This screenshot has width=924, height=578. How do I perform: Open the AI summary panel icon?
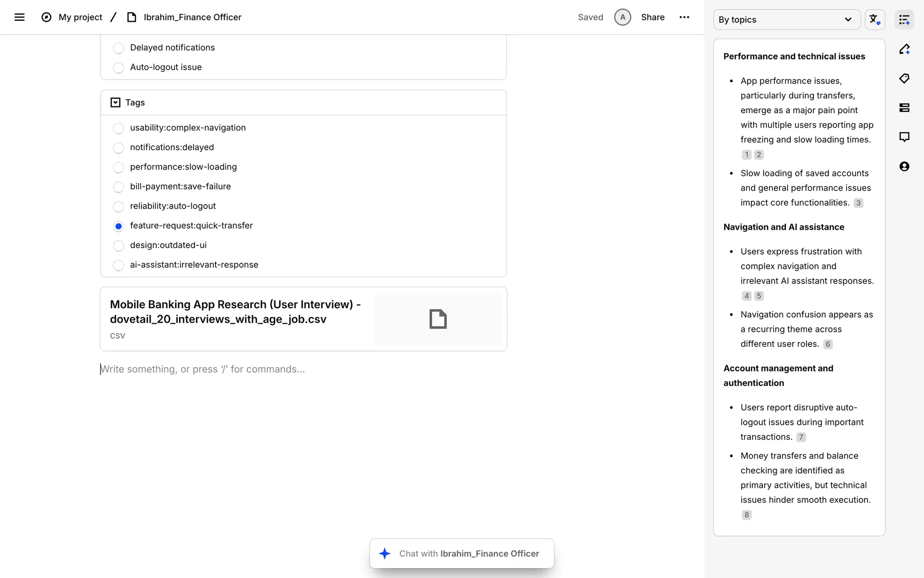904,20
